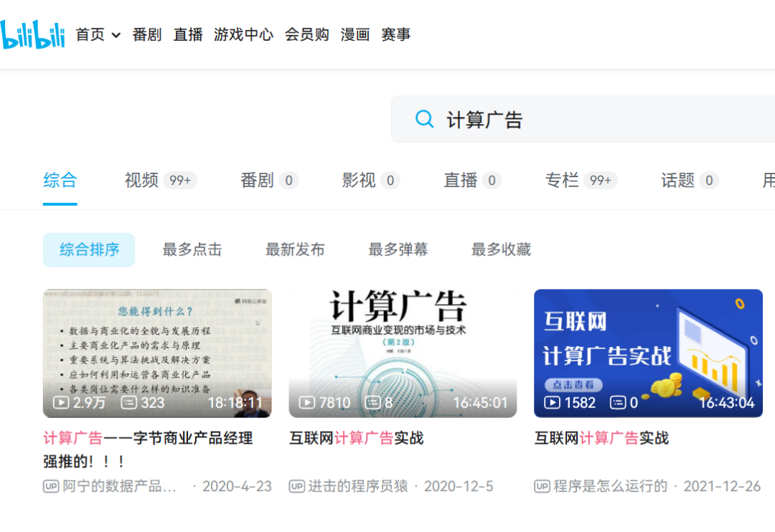This screenshot has height=532, width=775.
Task: Go to 番剧 in top navigation
Action: tap(147, 34)
